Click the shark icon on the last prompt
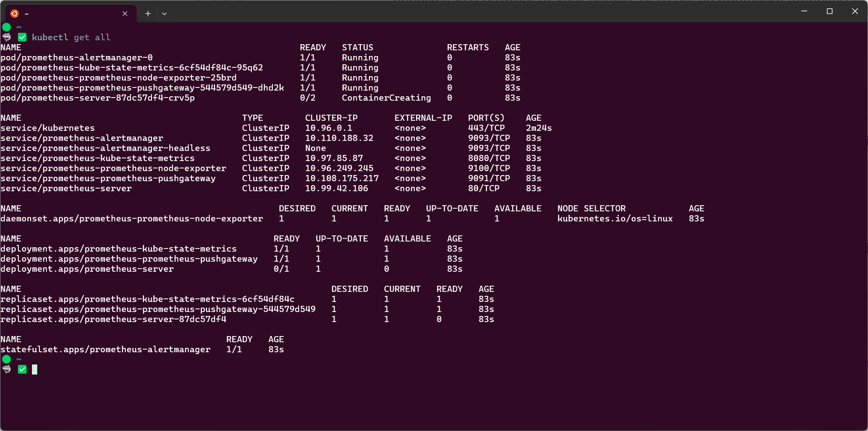 click(7, 369)
